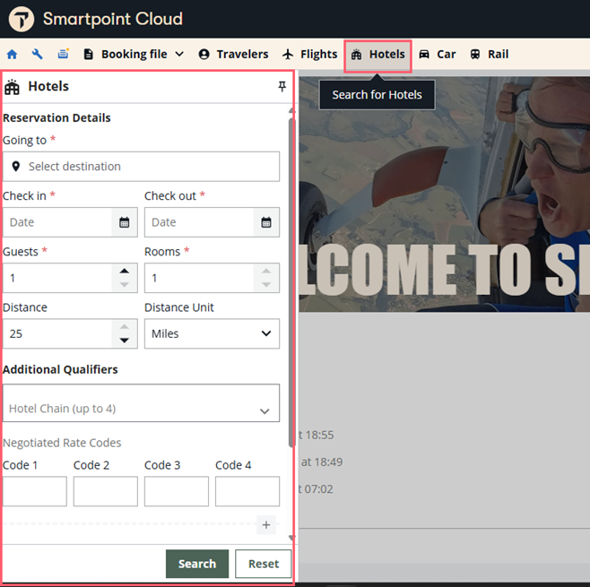Increase the Rooms count with up arrow
Viewport: 590px width, 587px height.
point(266,271)
